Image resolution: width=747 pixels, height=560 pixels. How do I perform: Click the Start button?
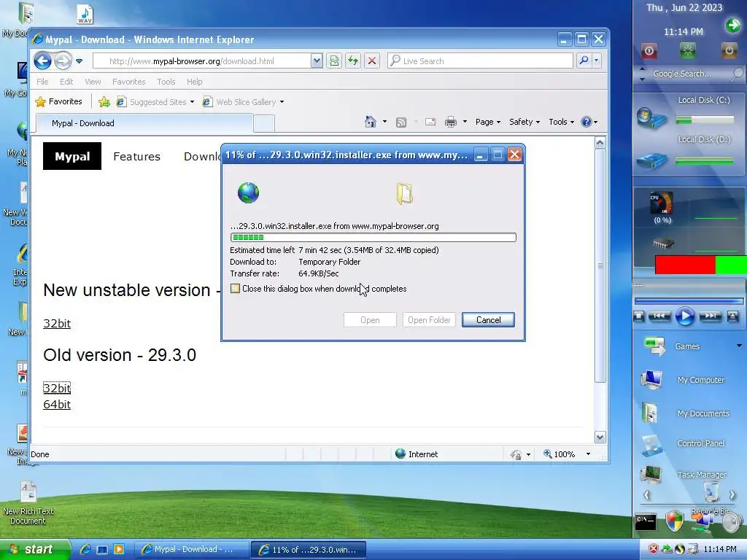point(34,550)
